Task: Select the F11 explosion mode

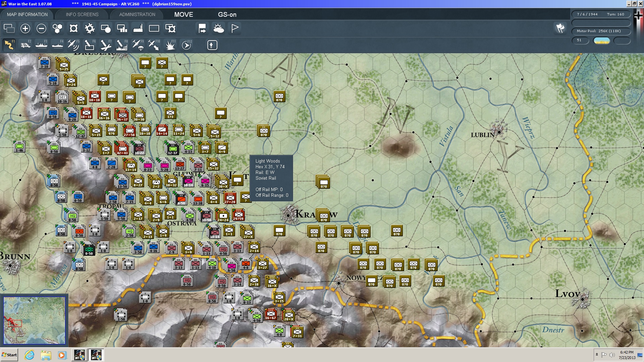Action: [170, 45]
